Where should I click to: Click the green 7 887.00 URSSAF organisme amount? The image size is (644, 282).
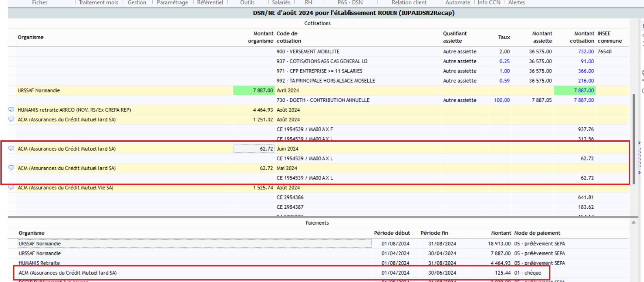tap(253, 90)
